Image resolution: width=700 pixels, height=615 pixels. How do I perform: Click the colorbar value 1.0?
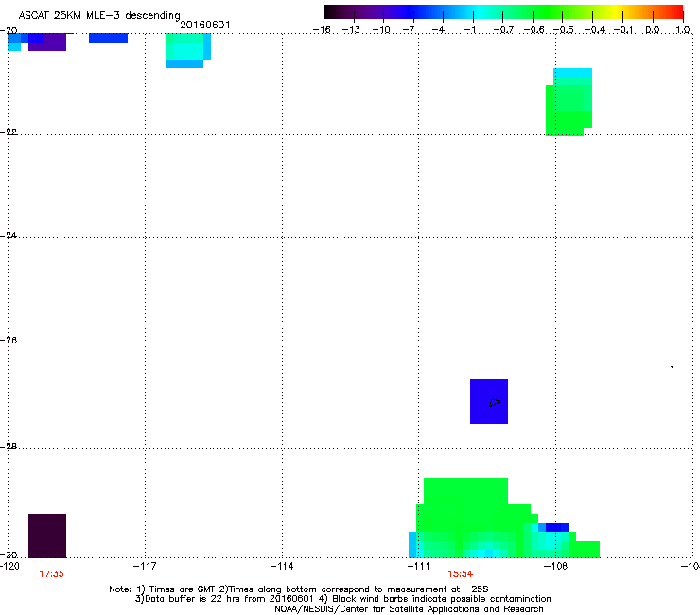tap(683, 30)
